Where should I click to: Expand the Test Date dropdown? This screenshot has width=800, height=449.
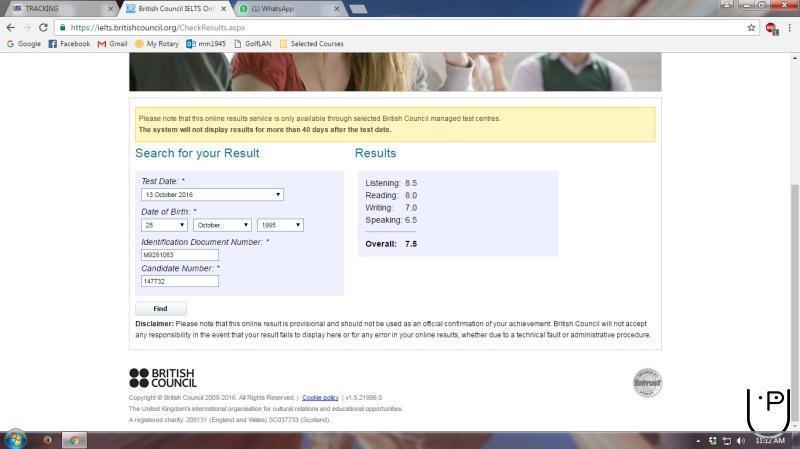[x=212, y=194]
